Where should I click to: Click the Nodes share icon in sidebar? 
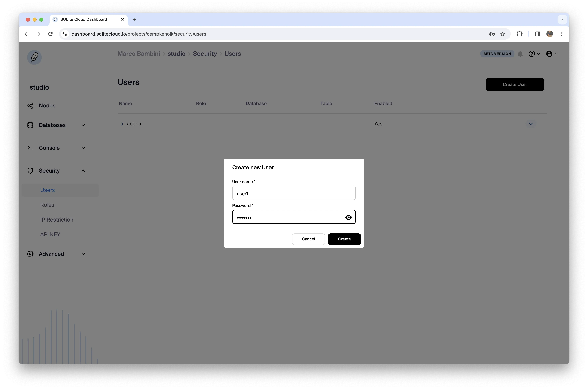point(30,105)
